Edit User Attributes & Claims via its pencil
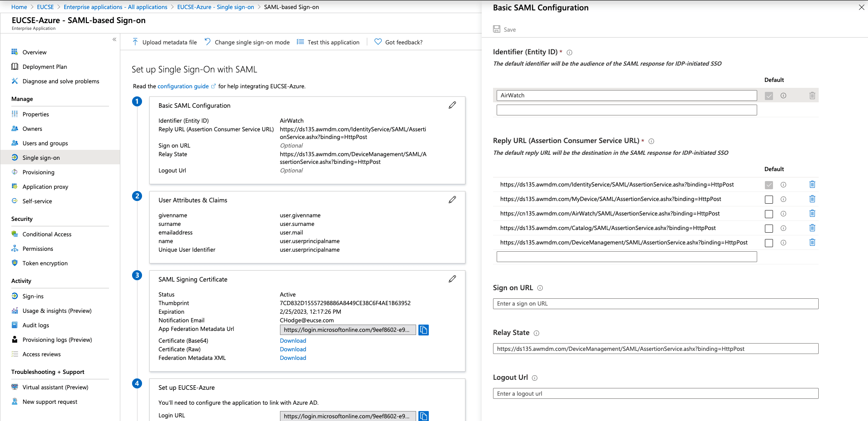Viewport: 868px width, 421px height. pos(452,200)
